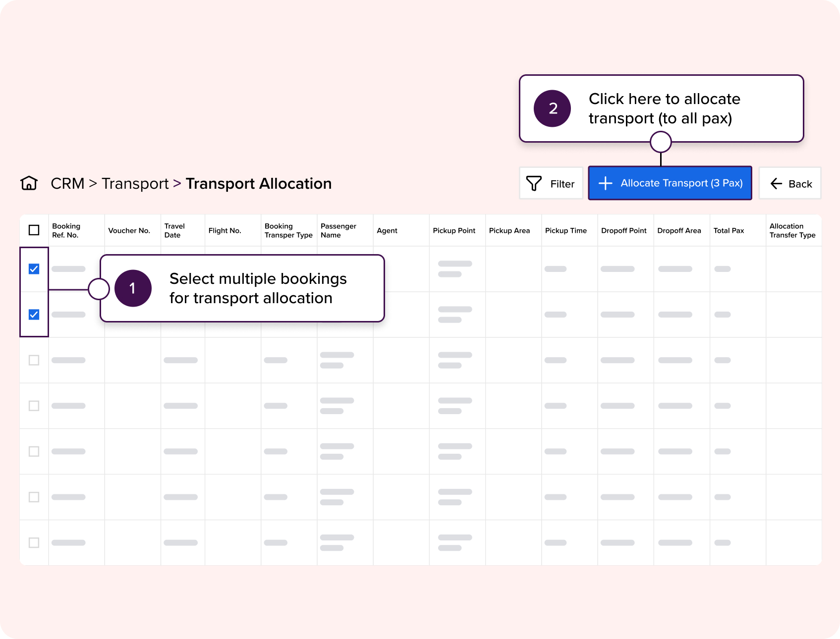The width and height of the screenshot is (840, 639).
Task: Check the third booking row checkbox
Action: coord(34,360)
